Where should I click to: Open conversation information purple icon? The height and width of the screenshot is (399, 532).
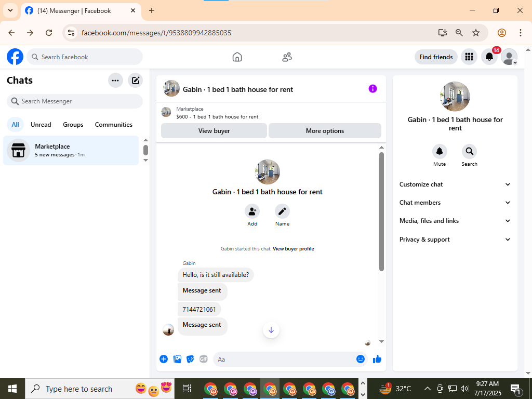(373, 89)
